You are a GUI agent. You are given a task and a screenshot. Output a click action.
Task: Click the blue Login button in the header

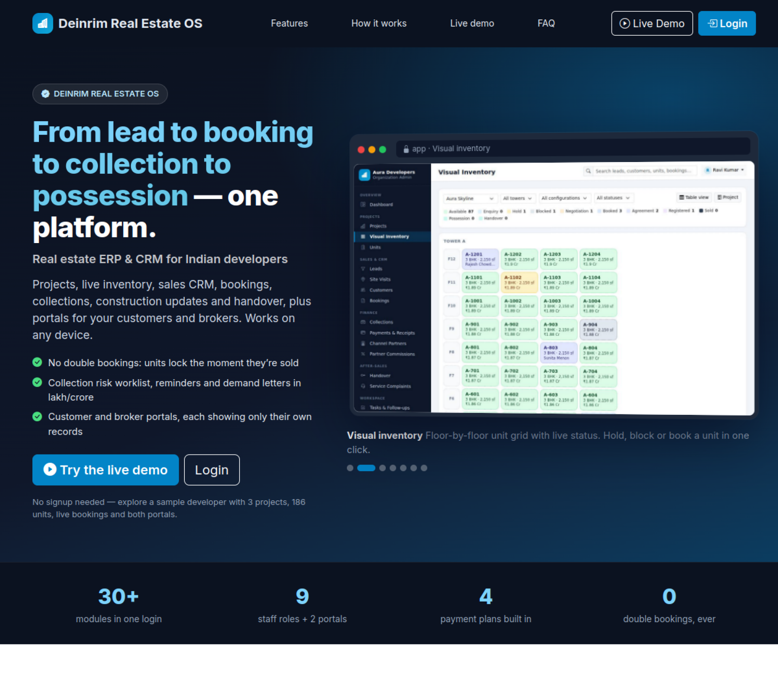pos(727,23)
